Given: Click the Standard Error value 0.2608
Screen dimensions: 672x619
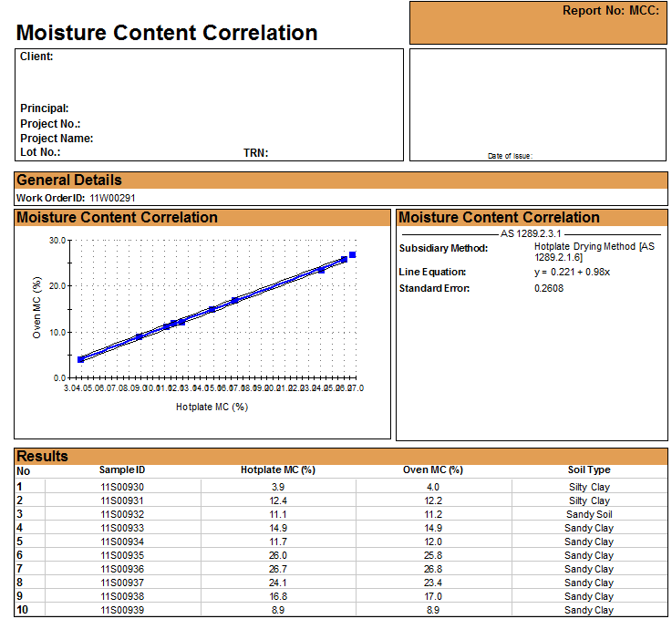Looking at the screenshot, I should pos(549,289).
